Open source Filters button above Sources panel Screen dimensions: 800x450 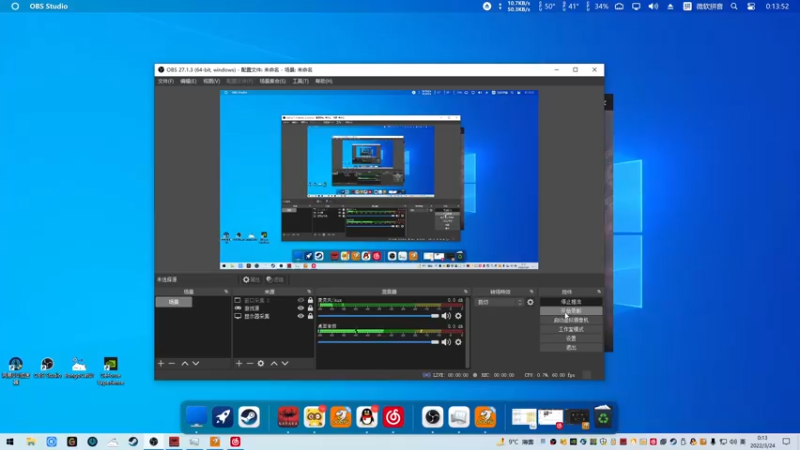tap(275, 280)
